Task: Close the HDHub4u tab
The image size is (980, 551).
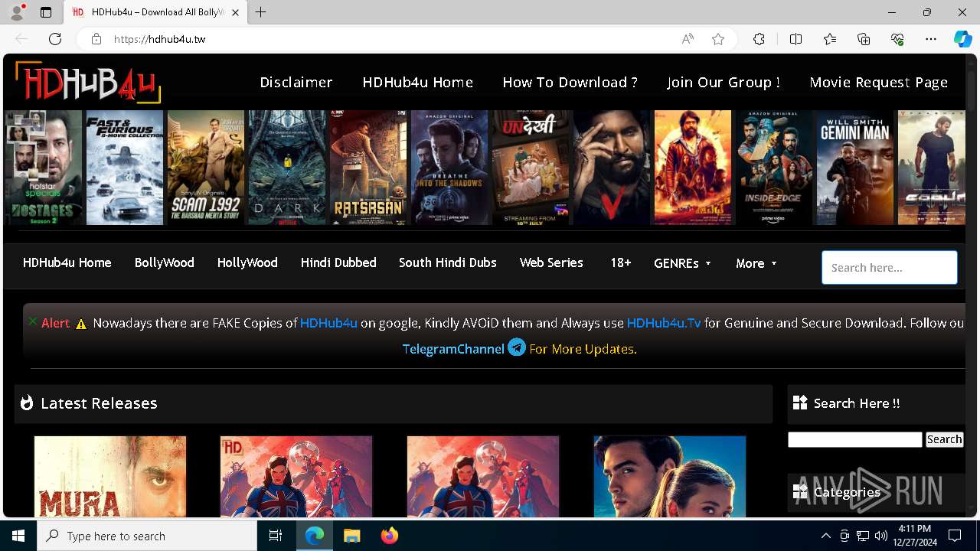Action: [236, 12]
